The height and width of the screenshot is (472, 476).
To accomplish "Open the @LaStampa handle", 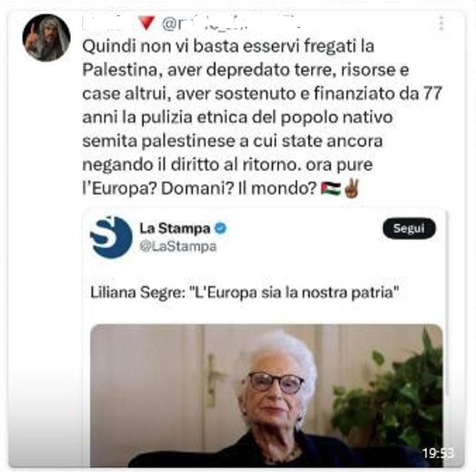I will point(178,247).
